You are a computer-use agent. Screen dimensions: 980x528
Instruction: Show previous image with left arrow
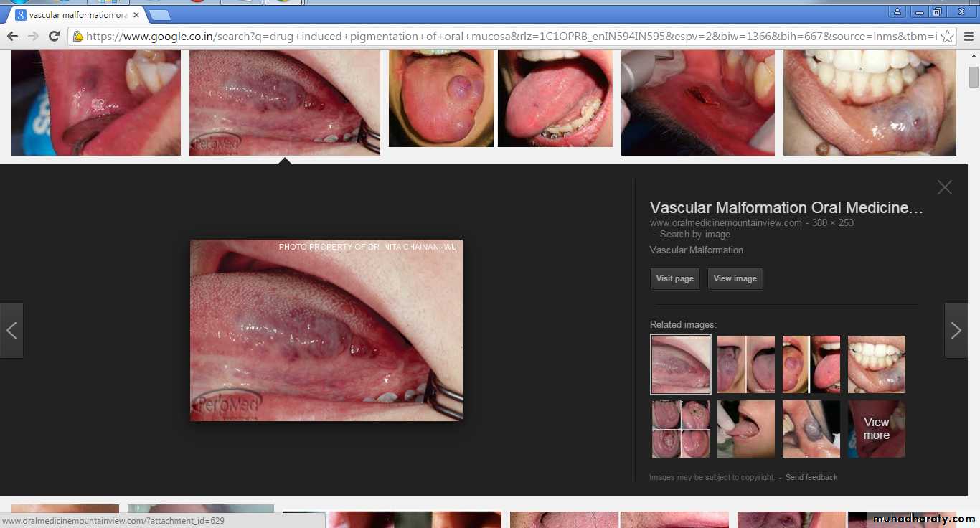(x=11, y=330)
